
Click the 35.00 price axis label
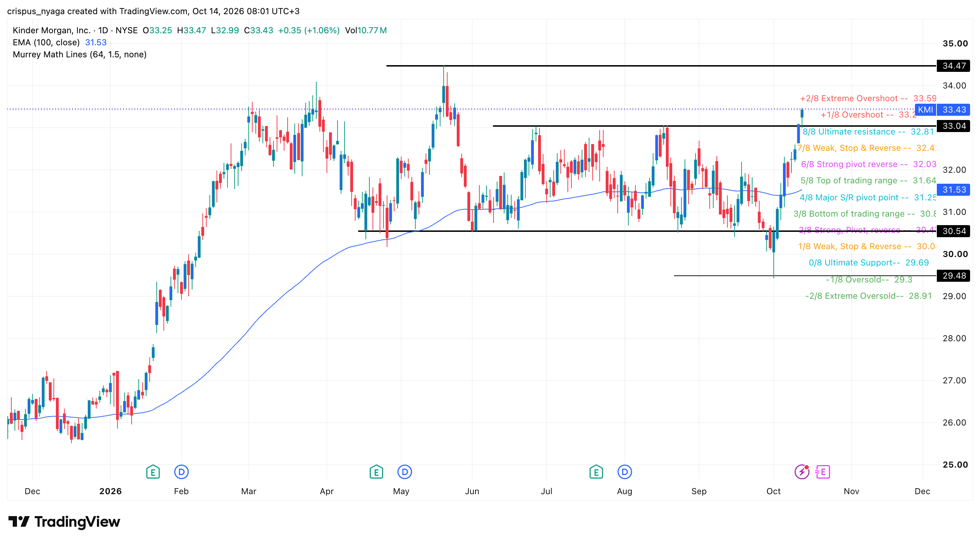[x=955, y=44]
